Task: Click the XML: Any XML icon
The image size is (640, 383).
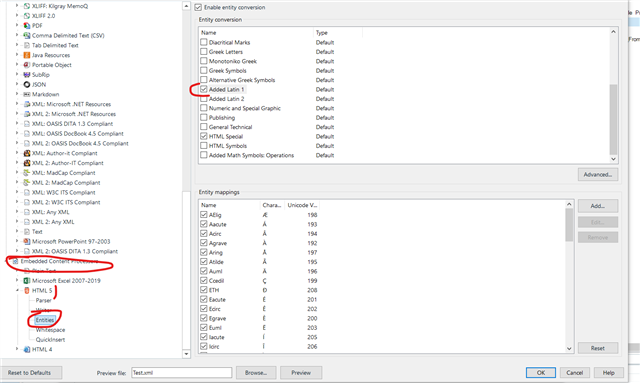Action: click(27, 212)
